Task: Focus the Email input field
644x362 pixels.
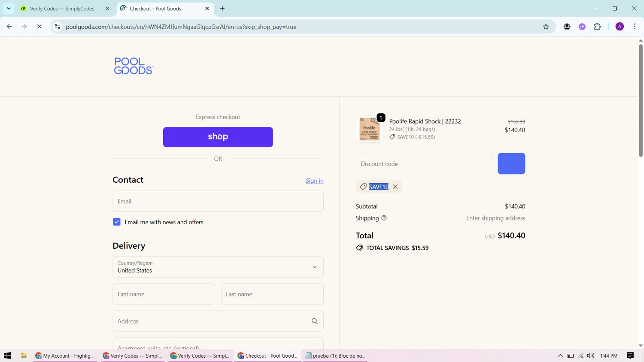Action: pos(218,201)
